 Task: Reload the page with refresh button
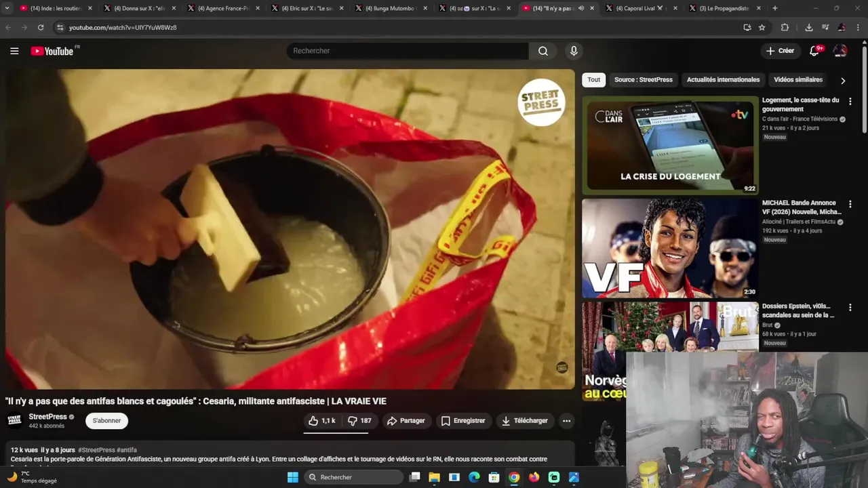(41, 27)
